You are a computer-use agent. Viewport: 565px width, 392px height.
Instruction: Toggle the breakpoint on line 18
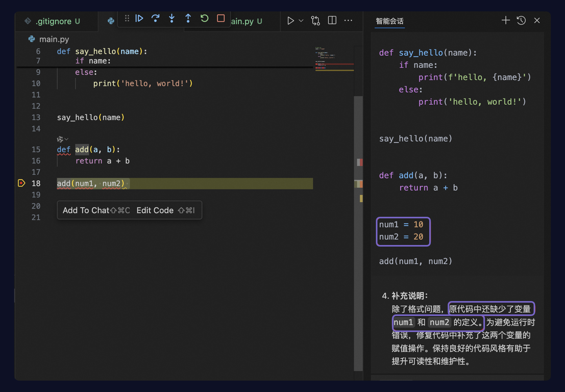point(21,183)
